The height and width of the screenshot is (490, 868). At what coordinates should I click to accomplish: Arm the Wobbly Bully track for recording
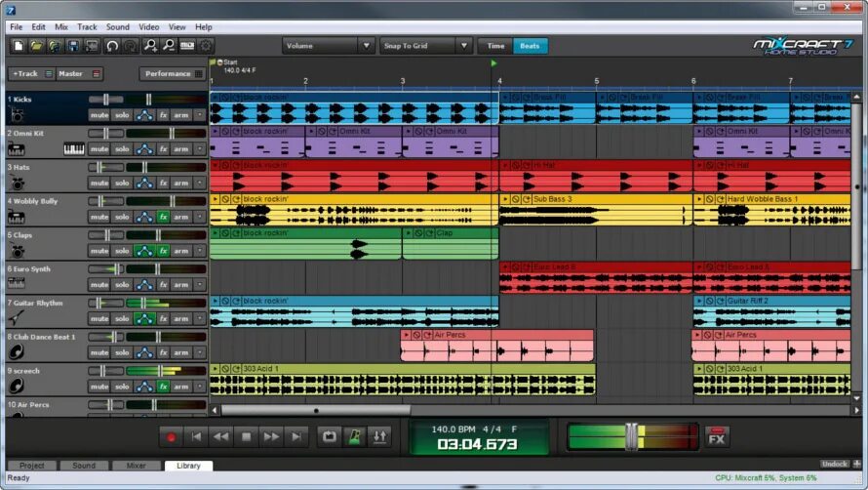tap(181, 217)
